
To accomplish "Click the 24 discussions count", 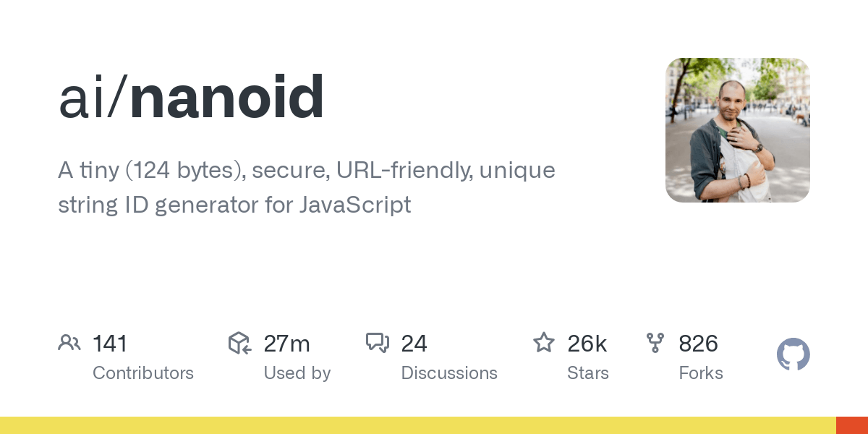I will click(414, 344).
